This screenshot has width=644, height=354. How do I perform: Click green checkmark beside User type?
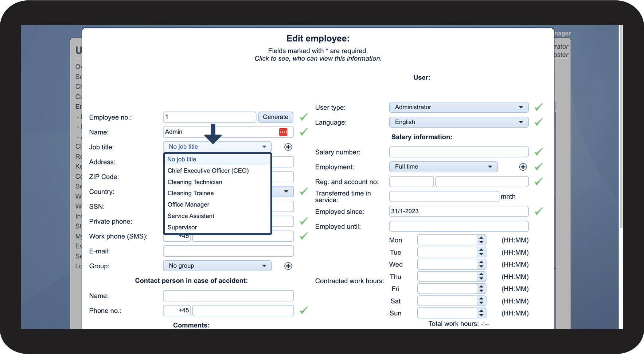[538, 107]
